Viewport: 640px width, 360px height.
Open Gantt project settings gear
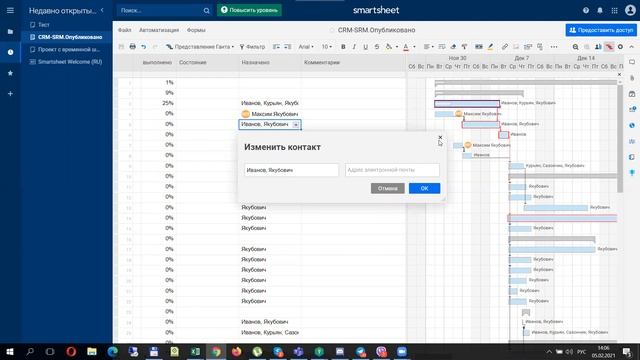(x=620, y=47)
